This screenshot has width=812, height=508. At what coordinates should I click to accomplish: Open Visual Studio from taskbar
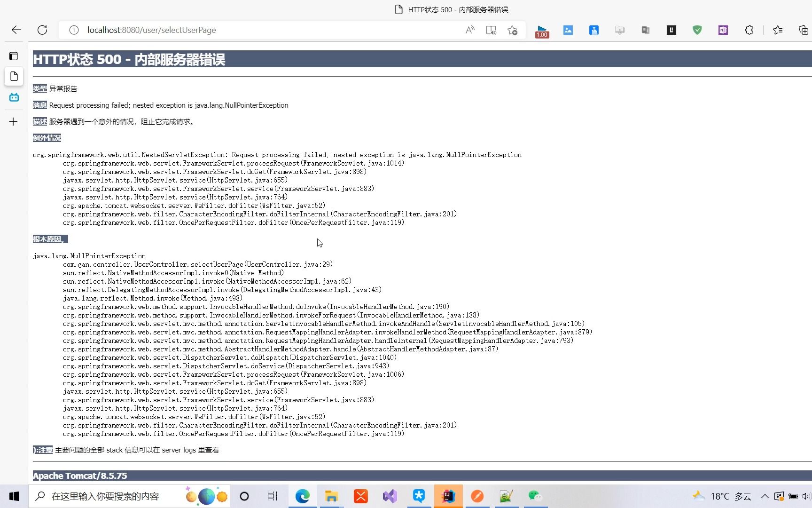pos(390,496)
